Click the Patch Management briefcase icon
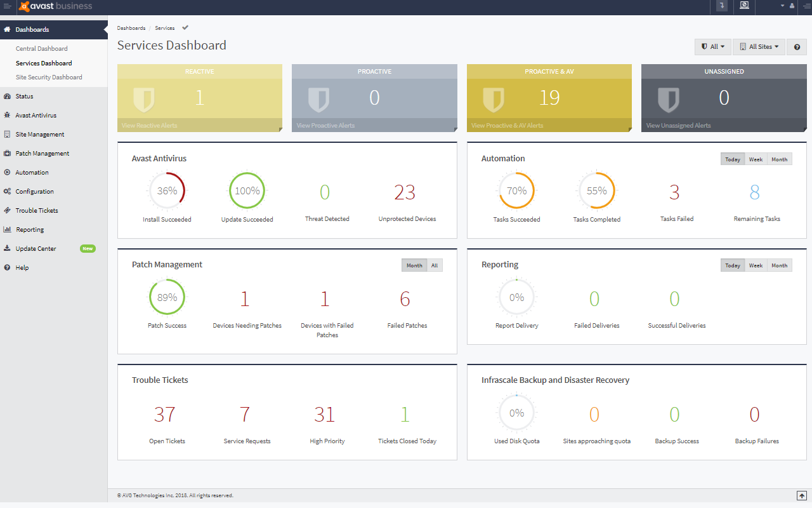 [x=6, y=153]
